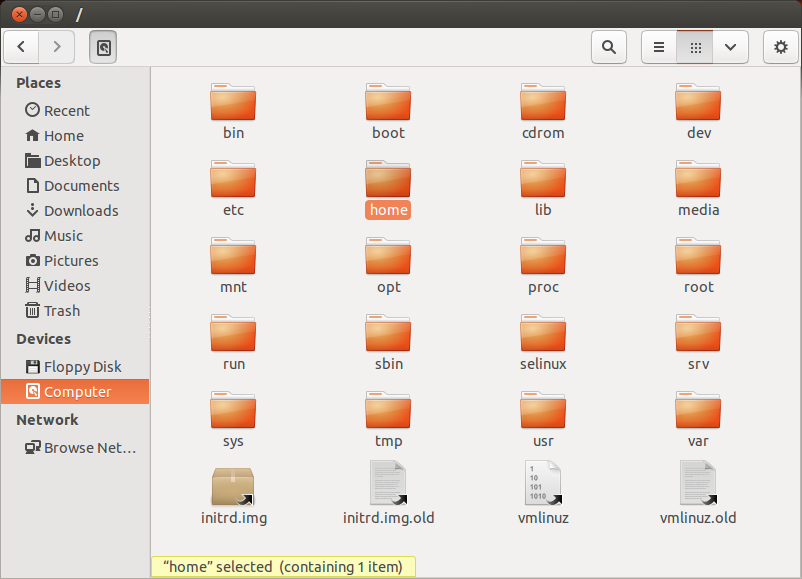The image size is (802, 579).
Task: Expand the view options dropdown arrow
Action: click(731, 47)
